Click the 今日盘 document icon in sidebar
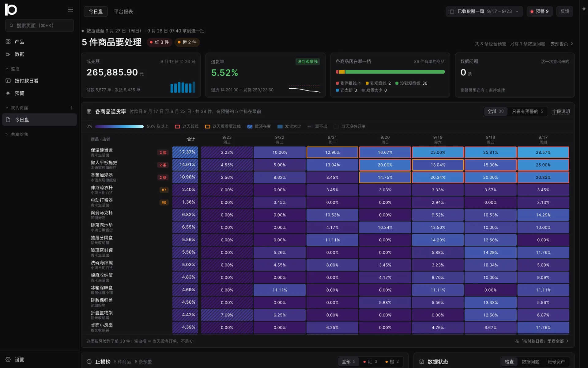 (x=8, y=120)
